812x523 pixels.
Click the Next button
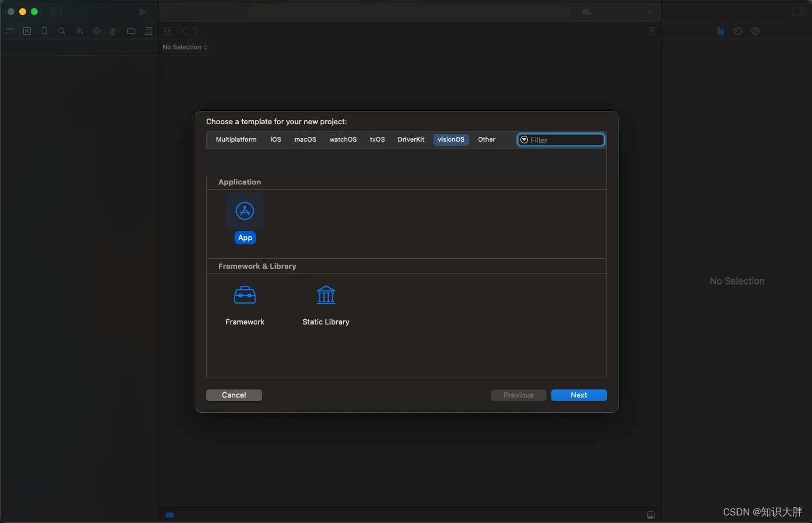579,395
